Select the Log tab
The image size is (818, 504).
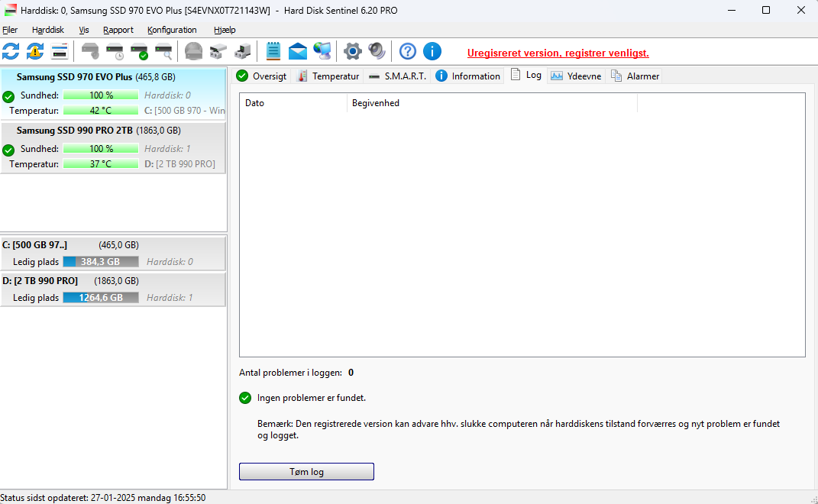click(525, 75)
